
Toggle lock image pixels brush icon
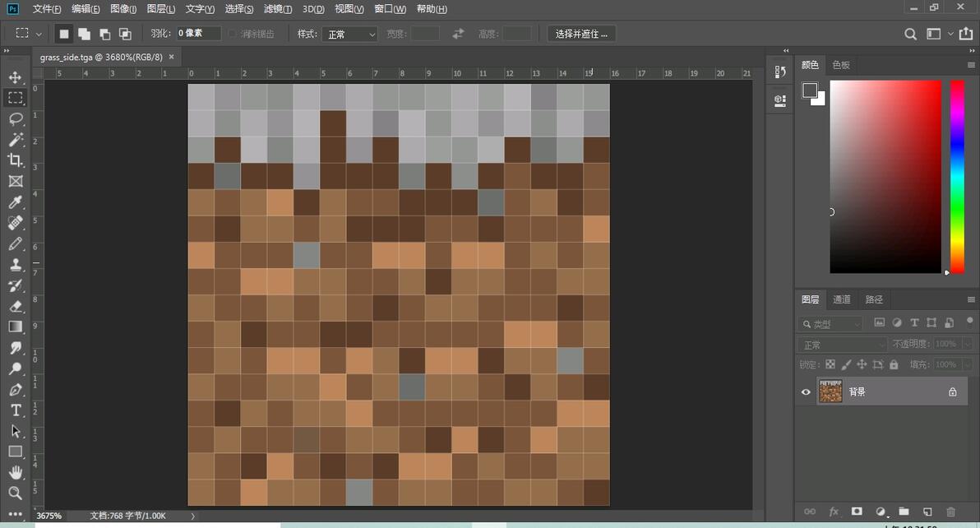[846, 364]
